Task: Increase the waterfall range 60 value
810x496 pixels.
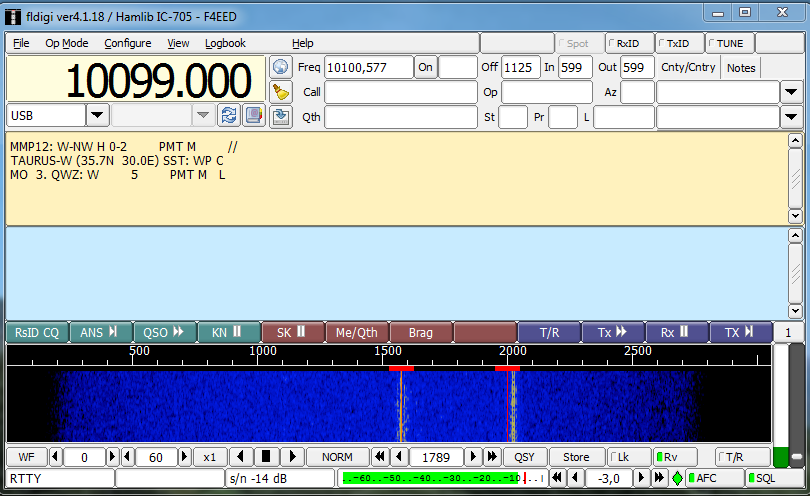Action: 184,457
